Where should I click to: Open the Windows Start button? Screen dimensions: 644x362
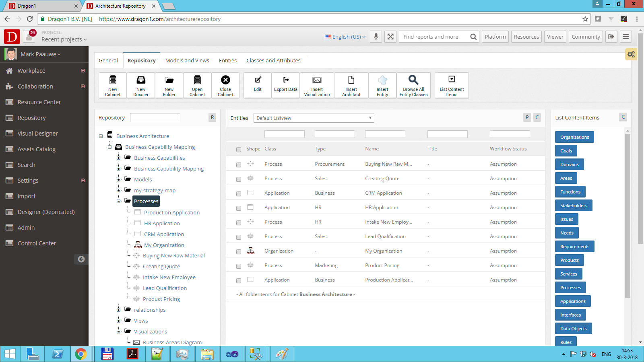coord(10,354)
